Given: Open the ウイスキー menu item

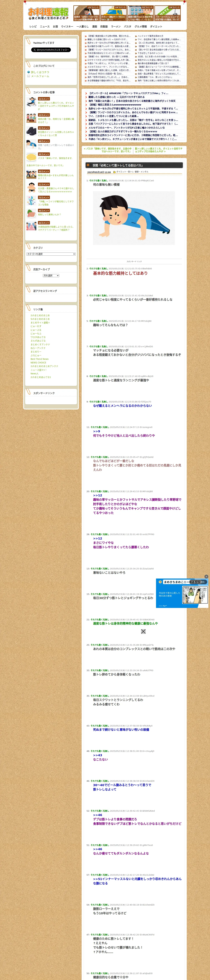Looking at the screenshot, I should (67, 27).
